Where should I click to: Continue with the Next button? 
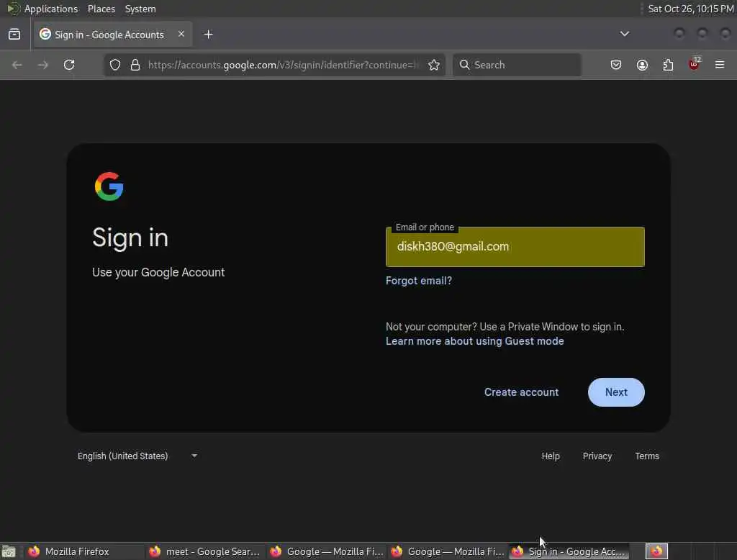point(616,392)
